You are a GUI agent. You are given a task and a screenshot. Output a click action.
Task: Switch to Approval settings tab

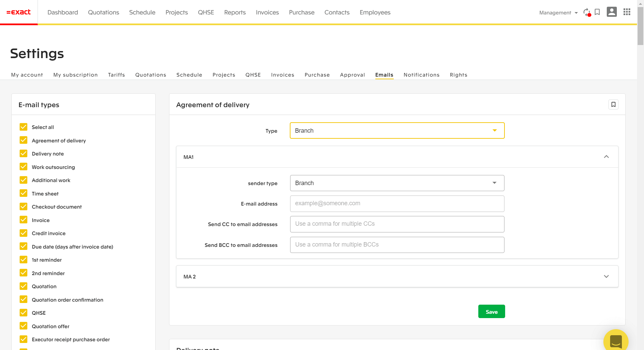tap(353, 75)
